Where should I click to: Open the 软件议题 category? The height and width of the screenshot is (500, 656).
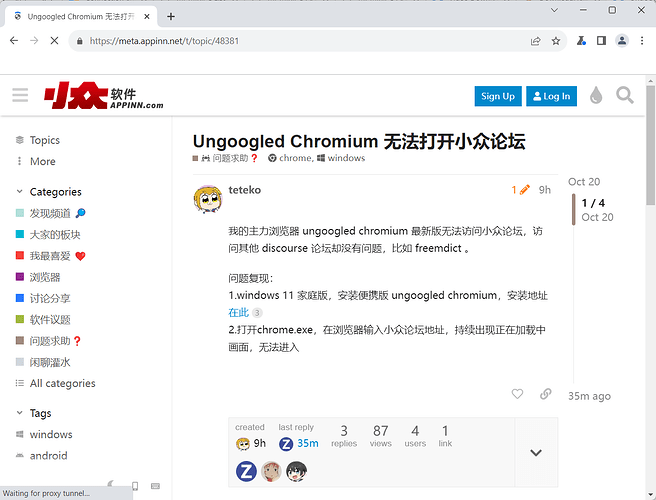click(50, 320)
